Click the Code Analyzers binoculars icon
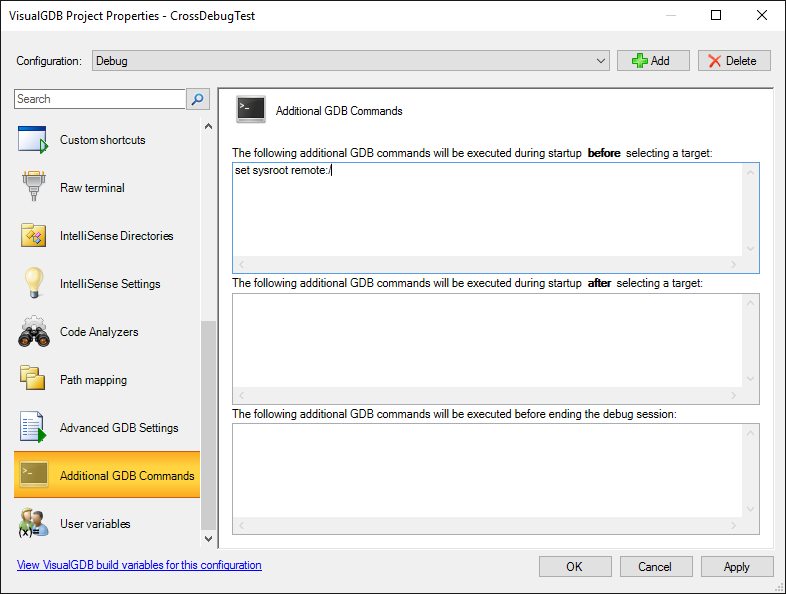This screenshot has width=786, height=594. (33, 331)
